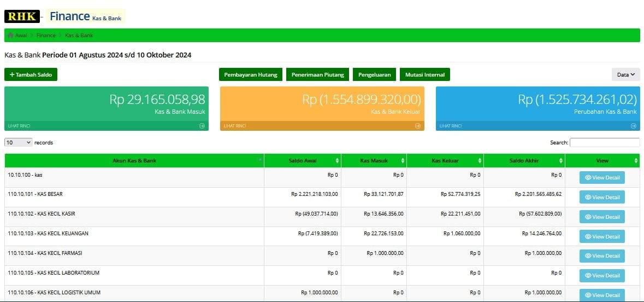Screen dimensions: 644x302
Task: View Detail for KAS BESAR account
Action: (602, 197)
